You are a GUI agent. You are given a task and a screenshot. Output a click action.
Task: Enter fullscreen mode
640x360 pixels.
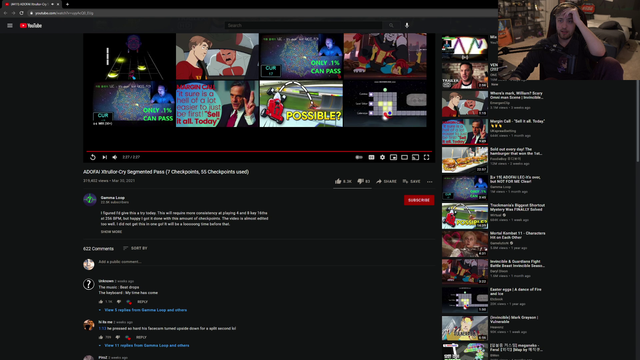pyautogui.click(x=427, y=157)
